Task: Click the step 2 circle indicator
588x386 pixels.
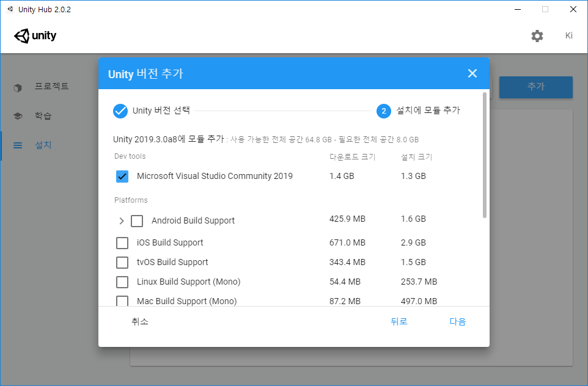Action: point(384,111)
